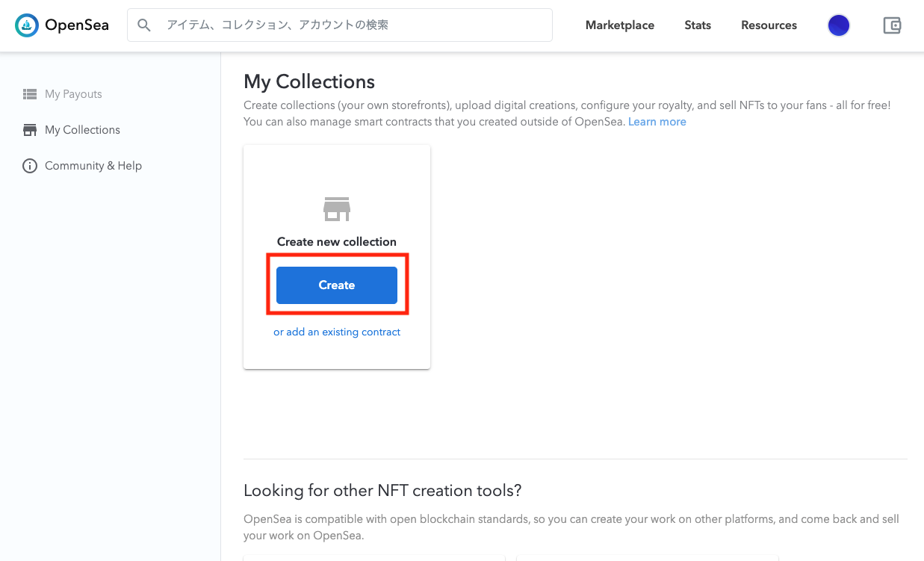
Task: Click the 'Create new collection' card title
Action: click(337, 242)
